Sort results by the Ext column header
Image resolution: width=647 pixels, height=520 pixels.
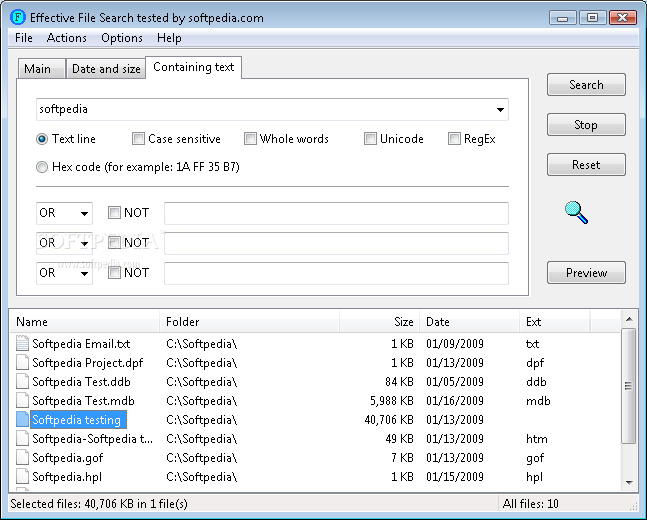(555, 321)
